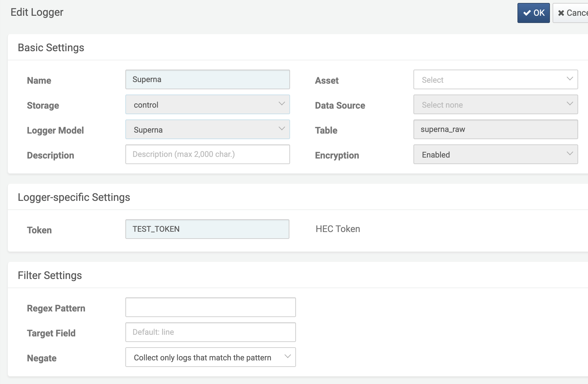
Task: Click the Description label
Action: click(51, 155)
